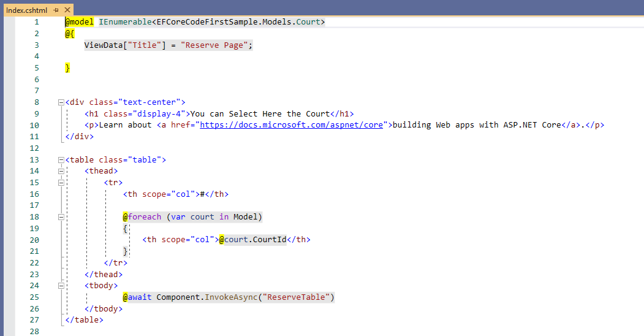Click the 'var court in Model' expression

(x=214, y=217)
